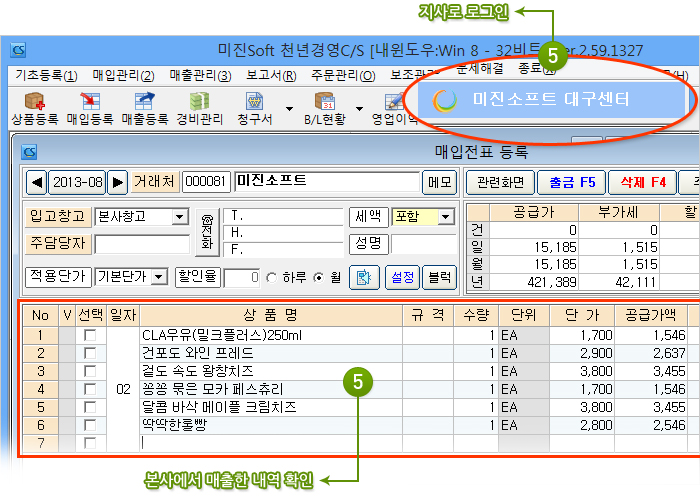Check the 선택 box in row 3

[90, 371]
